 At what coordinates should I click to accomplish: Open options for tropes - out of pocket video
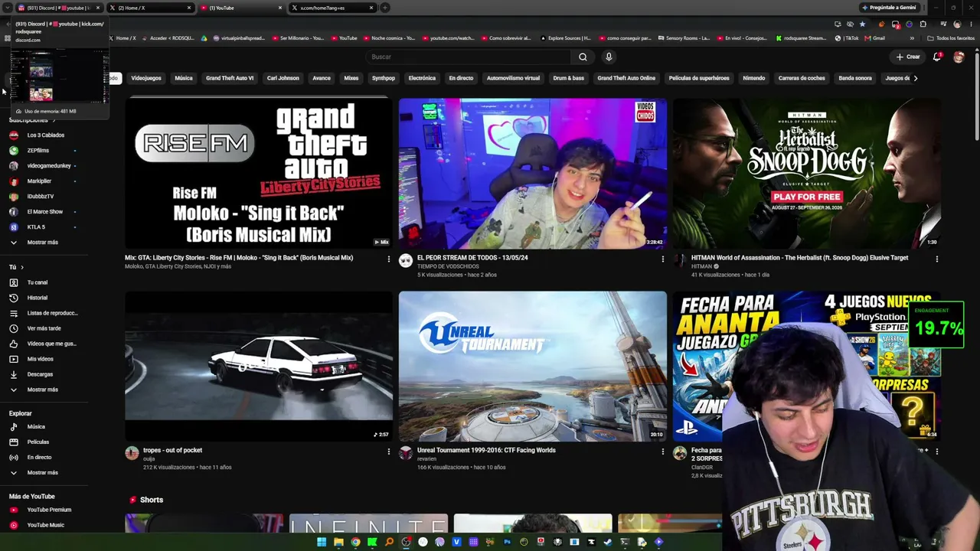point(389,452)
